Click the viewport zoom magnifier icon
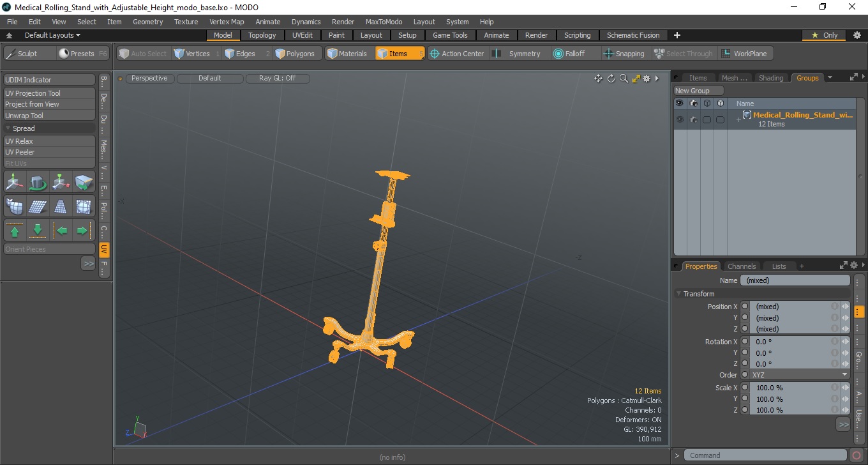The image size is (868, 465). tap(624, 79)
